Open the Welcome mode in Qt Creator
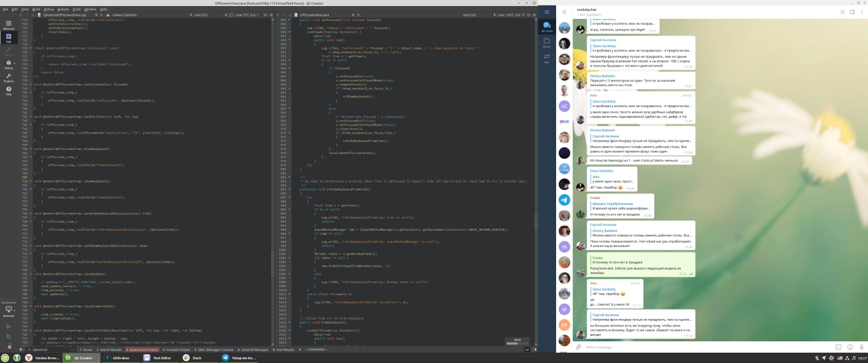The height and width of the screenshot is (363, 868). [x=8, y=25]
